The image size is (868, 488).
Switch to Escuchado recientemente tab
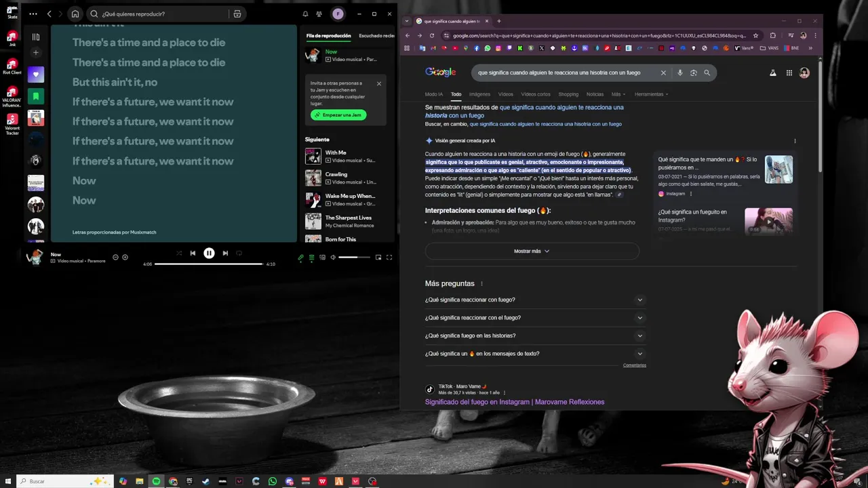pos(376,35)
